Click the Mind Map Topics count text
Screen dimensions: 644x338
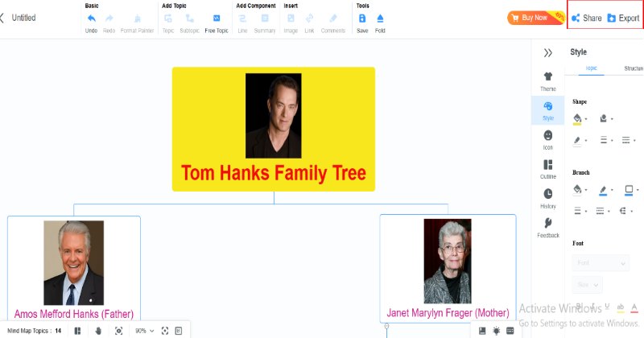pyautogui.click(x=34, y=331)
